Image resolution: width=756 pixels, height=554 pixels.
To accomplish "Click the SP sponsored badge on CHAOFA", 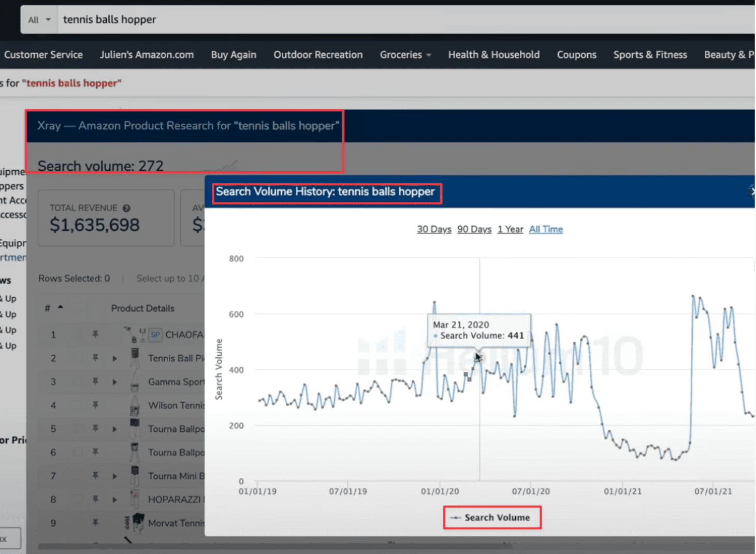I will point(155,334).
